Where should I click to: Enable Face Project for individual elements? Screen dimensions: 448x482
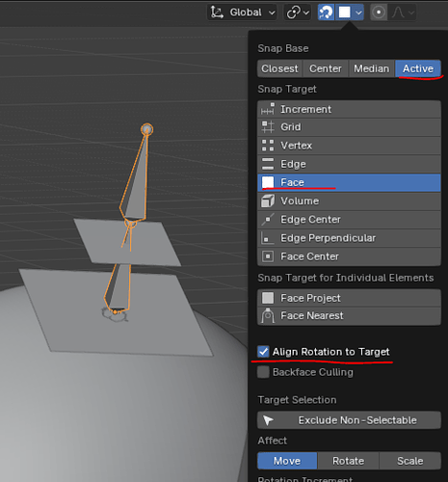349,298
